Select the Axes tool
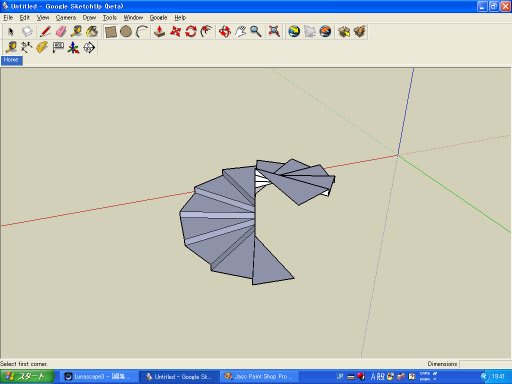512x384 pixels. coord(73,48)
